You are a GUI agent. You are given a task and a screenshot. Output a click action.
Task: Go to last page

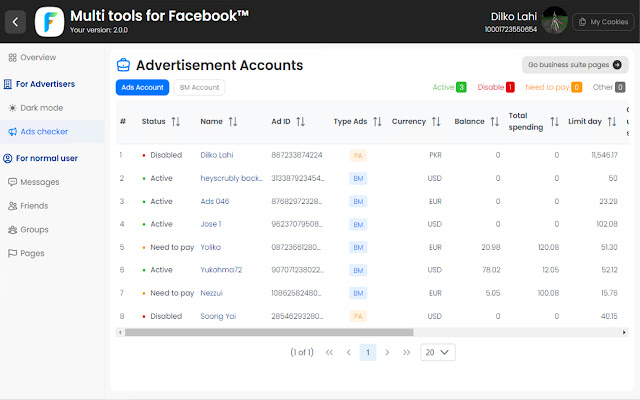coord(407,352)
